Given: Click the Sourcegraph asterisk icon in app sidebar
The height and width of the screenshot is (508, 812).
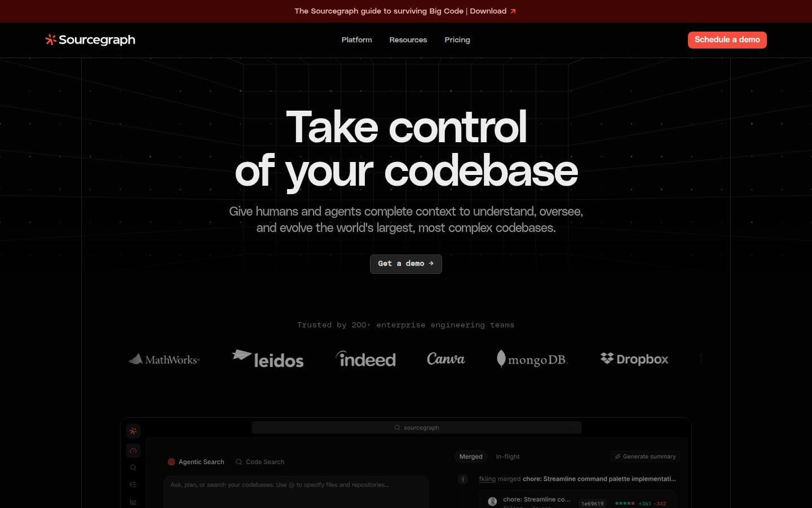Looking at the screenshot, I should (133, 431).
